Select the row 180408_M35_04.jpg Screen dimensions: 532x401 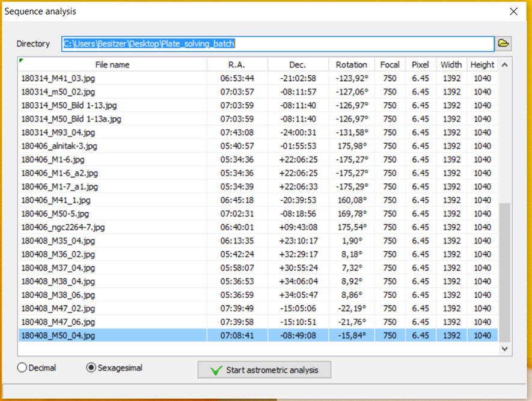click(x=258, y=241)
